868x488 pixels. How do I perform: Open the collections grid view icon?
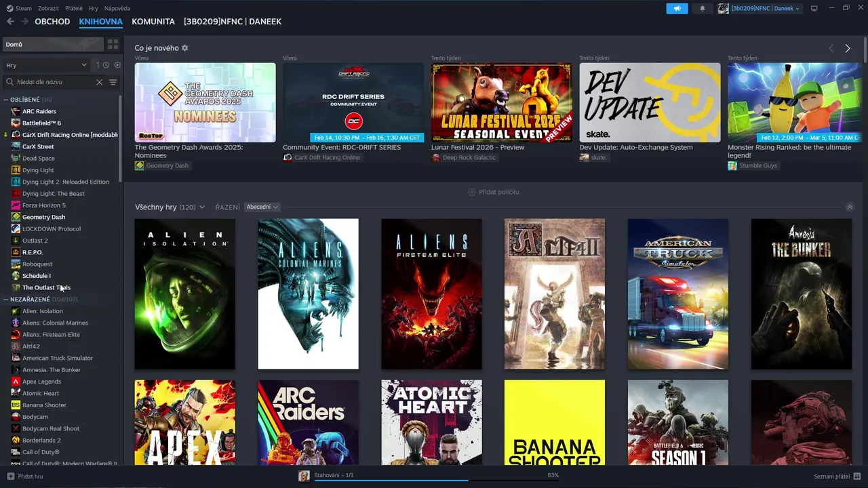[113, 44]
